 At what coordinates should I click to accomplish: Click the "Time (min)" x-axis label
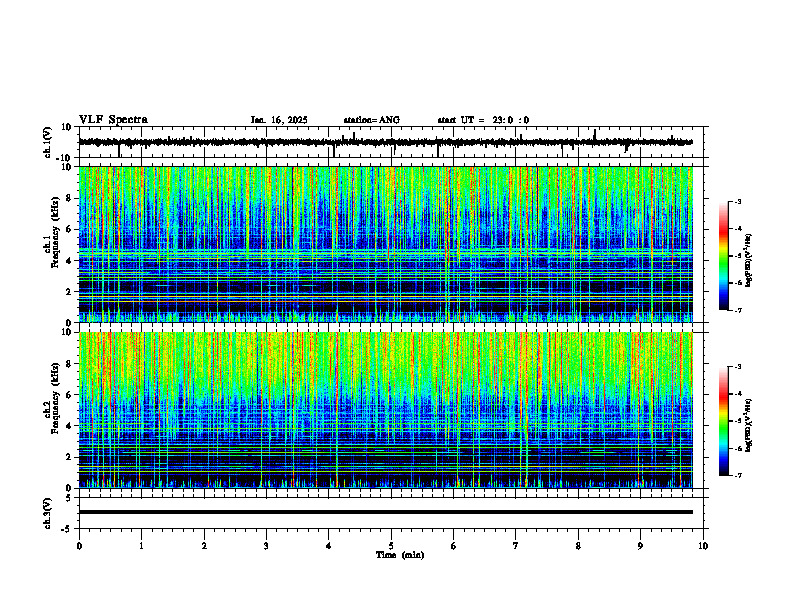400,555
